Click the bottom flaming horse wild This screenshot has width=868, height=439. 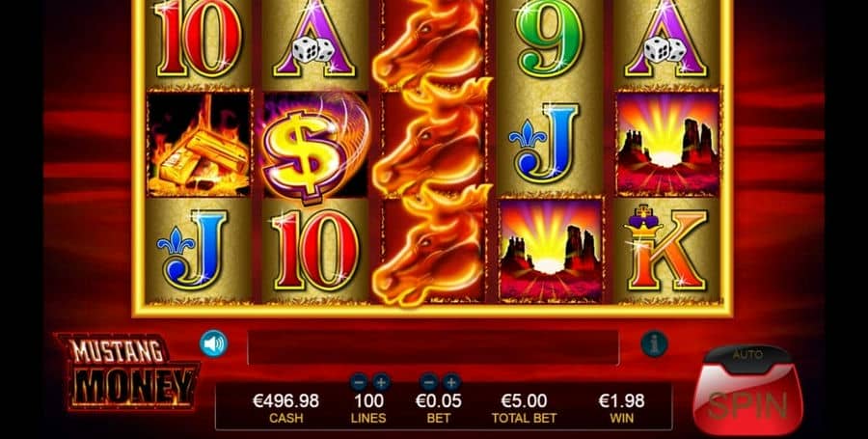(429, 249)
